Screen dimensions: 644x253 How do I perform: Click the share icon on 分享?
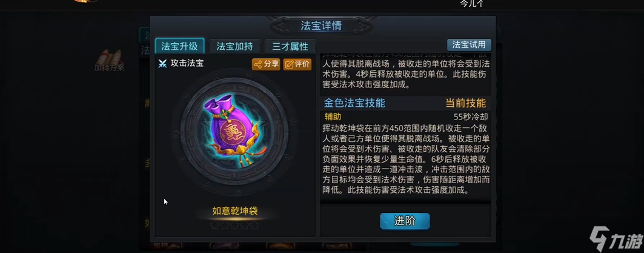(258, 64)
